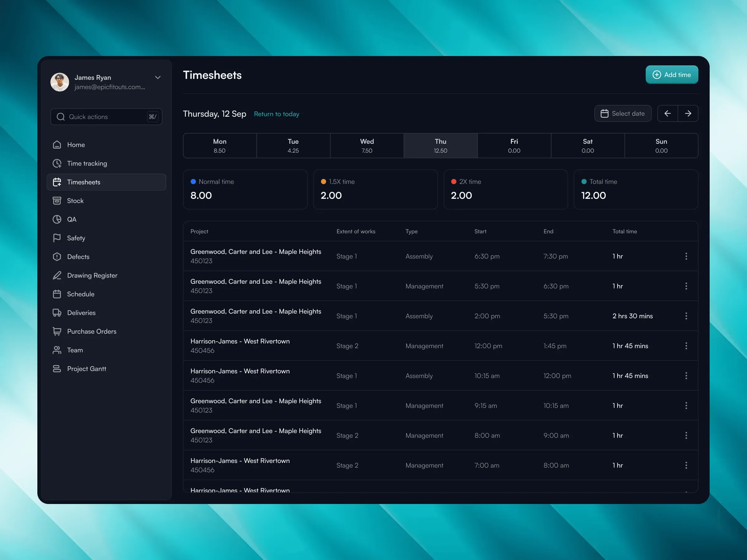The width and height of the screenshot is (747, 560).
Task: Click the Total time column header
Action: [x=625, y=231]
